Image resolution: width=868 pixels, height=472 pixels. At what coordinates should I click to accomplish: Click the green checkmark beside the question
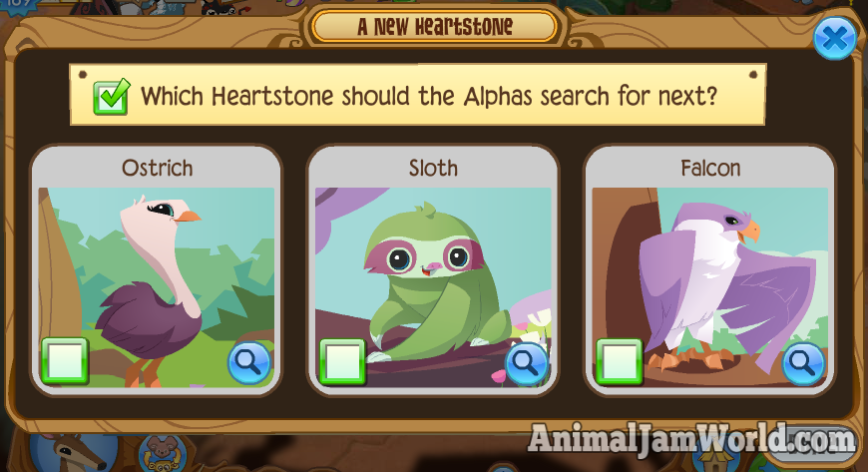(x=112, y=97)
